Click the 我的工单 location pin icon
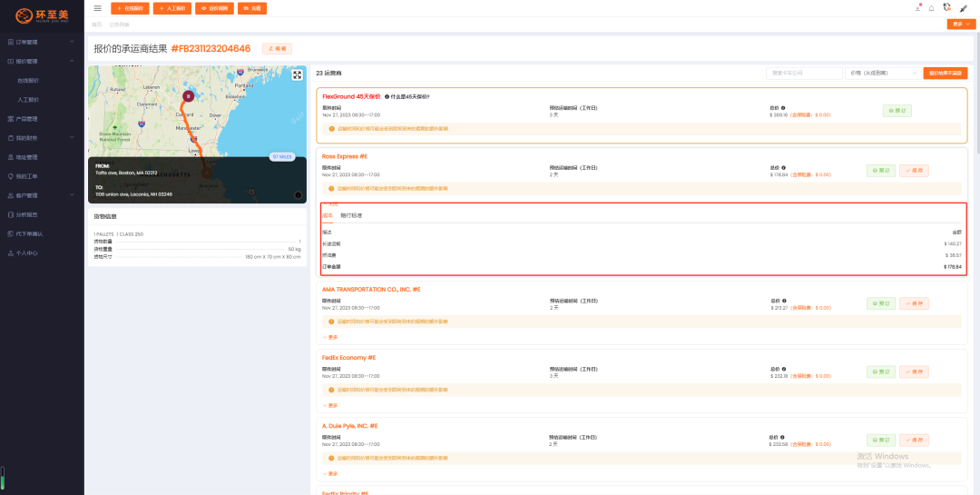Image resolution: width=980 pixels, height=495 pixels. click(10, 176)
